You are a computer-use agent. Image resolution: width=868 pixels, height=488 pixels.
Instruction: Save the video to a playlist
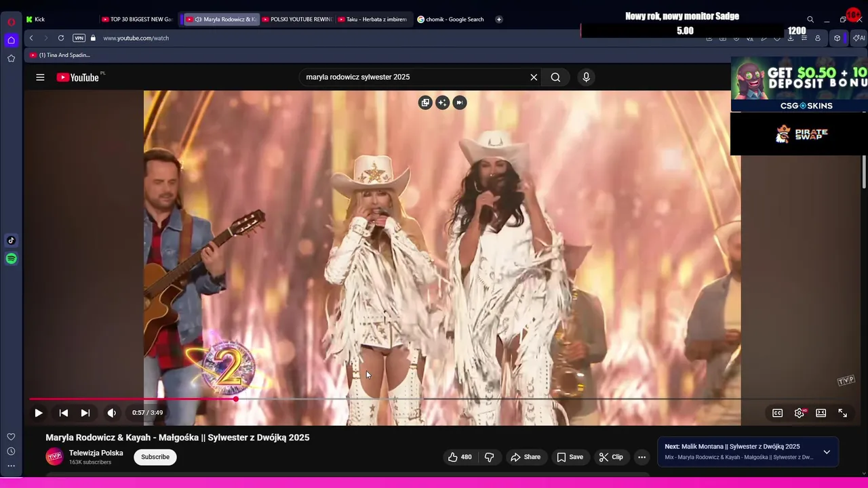click(570, 457)
